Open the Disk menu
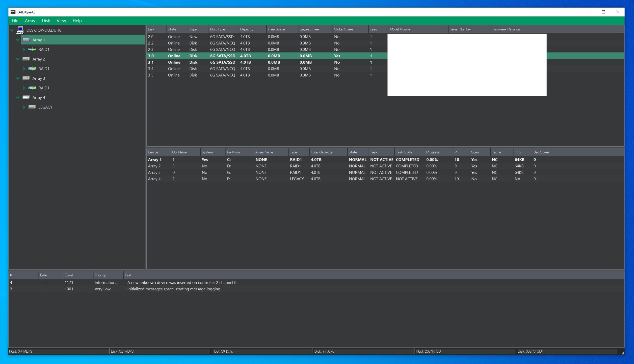 (46, 21)
